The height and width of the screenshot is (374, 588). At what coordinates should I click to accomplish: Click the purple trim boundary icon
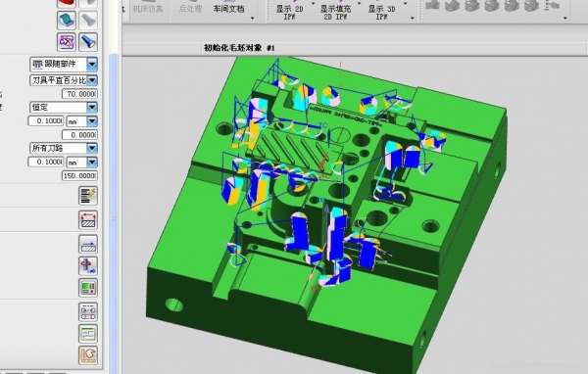(x=67, y=41)
